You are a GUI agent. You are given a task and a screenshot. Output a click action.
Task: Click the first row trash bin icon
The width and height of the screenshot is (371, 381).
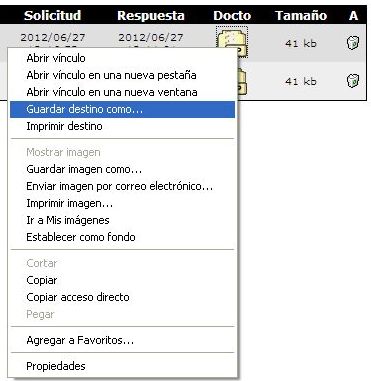pos(353,43)
